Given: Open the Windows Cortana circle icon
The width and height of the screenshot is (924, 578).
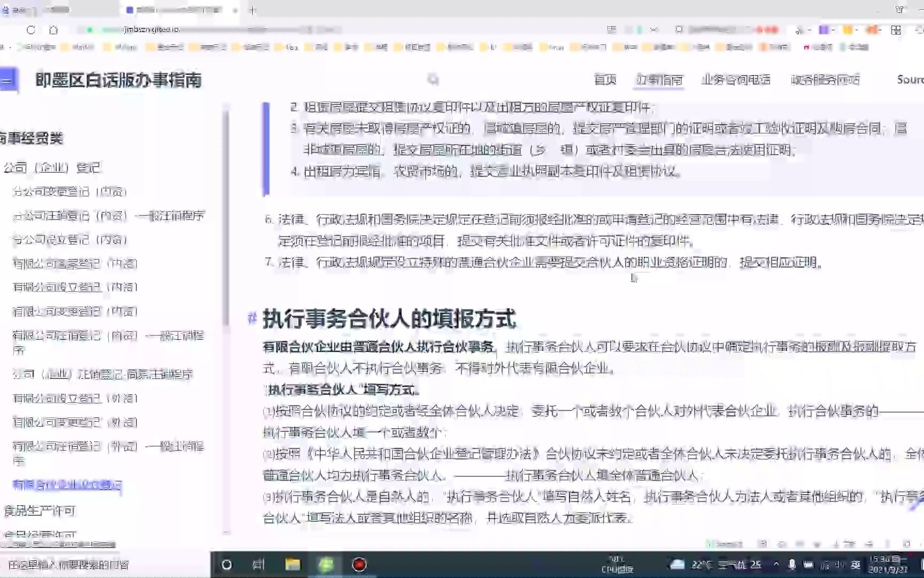Looking at the screenshot, I should [227, 565].
